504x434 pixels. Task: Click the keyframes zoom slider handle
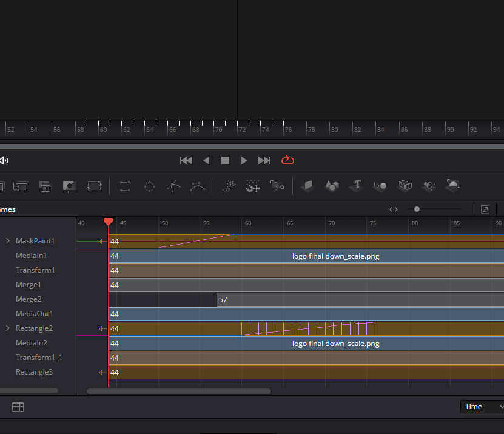417,209
